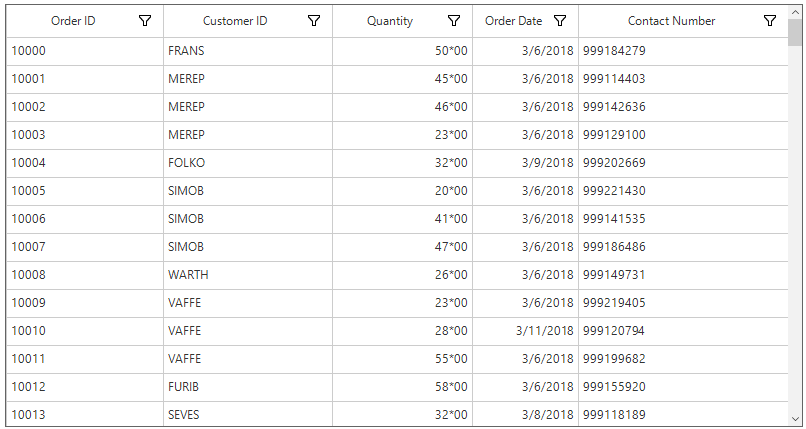Screen dimensions: 806x429
Task: Select the quantity cell 41*00
Action: [402, 219]
